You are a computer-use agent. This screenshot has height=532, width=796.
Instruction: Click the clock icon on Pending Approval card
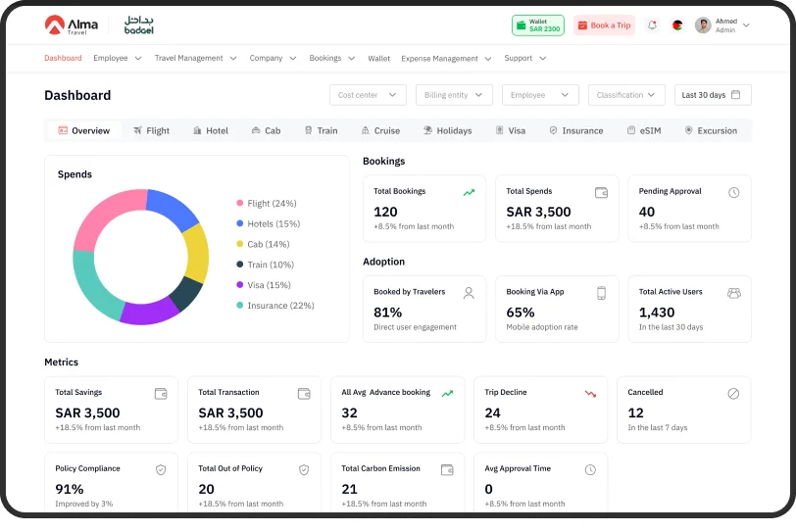[733, 193]
